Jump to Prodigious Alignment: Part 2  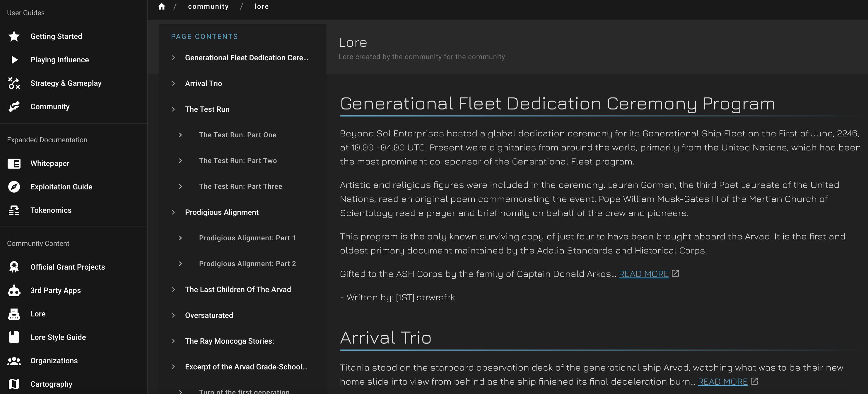[247, 264]
